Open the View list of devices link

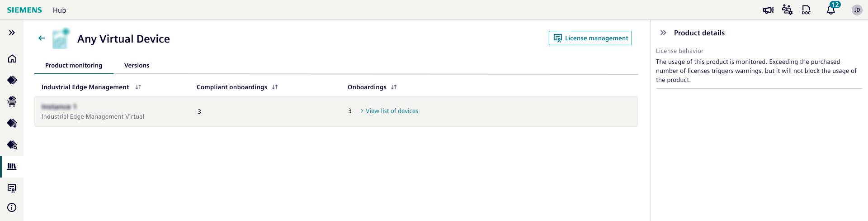(x=392, y=111)
